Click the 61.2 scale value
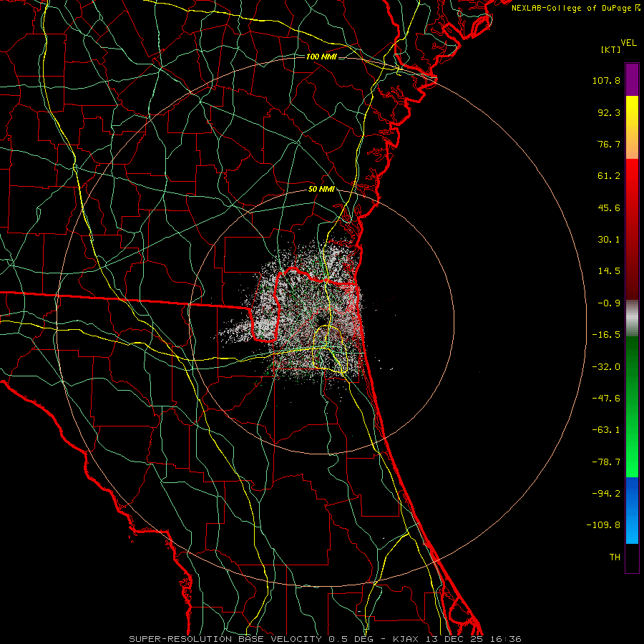The width and height of the screenshot is (644, 644). (x=609, y=176)
